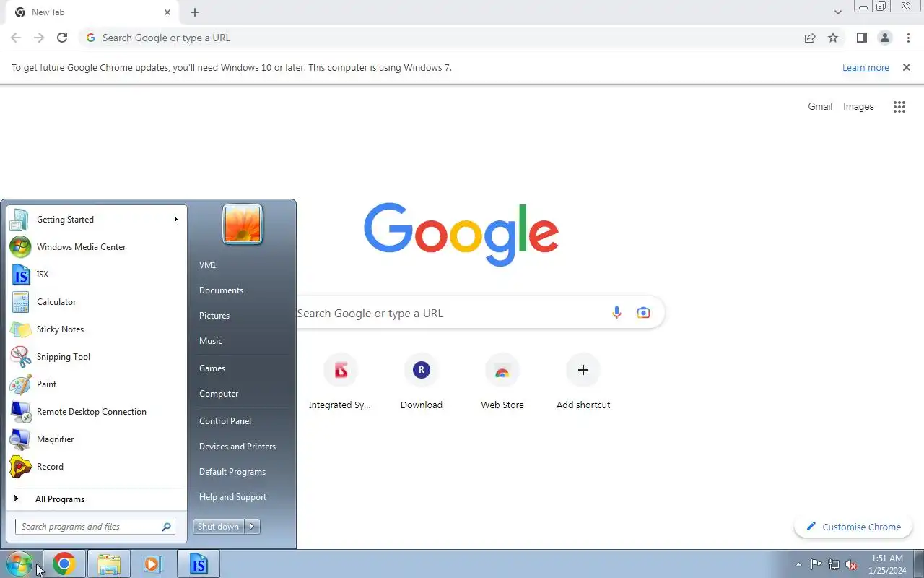
Task: Show hidden system tray icons
Action: pos(798,564)
